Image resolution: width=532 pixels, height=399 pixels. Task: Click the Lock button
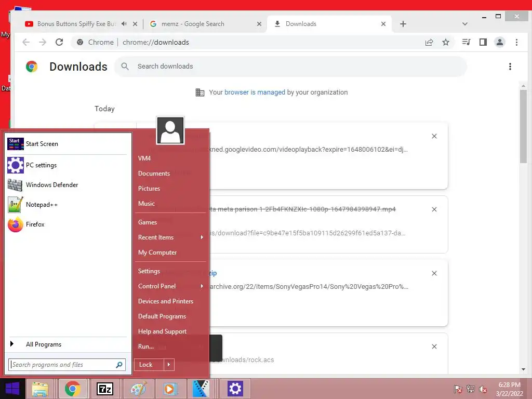[x=149, y=365]
